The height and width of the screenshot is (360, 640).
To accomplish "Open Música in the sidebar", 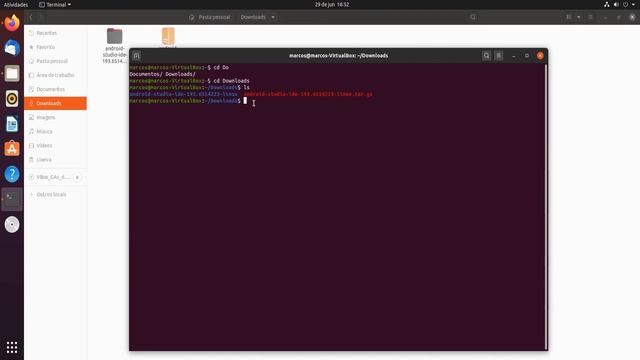I will point(56,131).
